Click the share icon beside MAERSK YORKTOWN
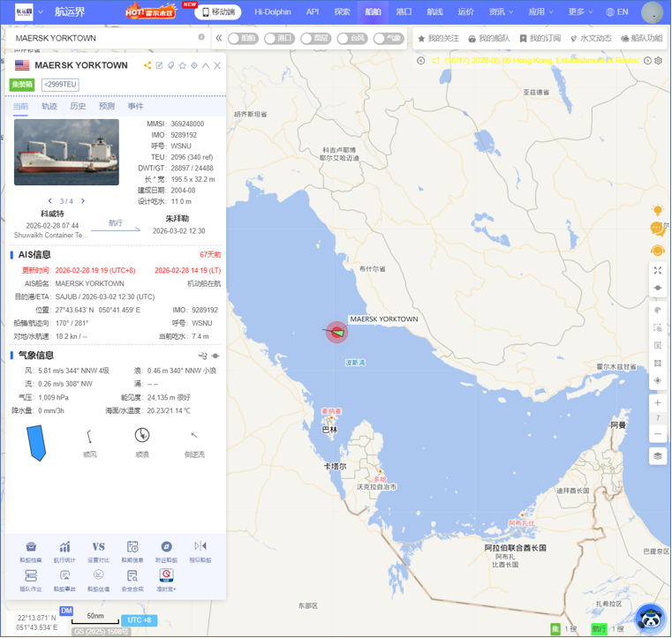Screen dimensions: 672x638 coord(147,65)
